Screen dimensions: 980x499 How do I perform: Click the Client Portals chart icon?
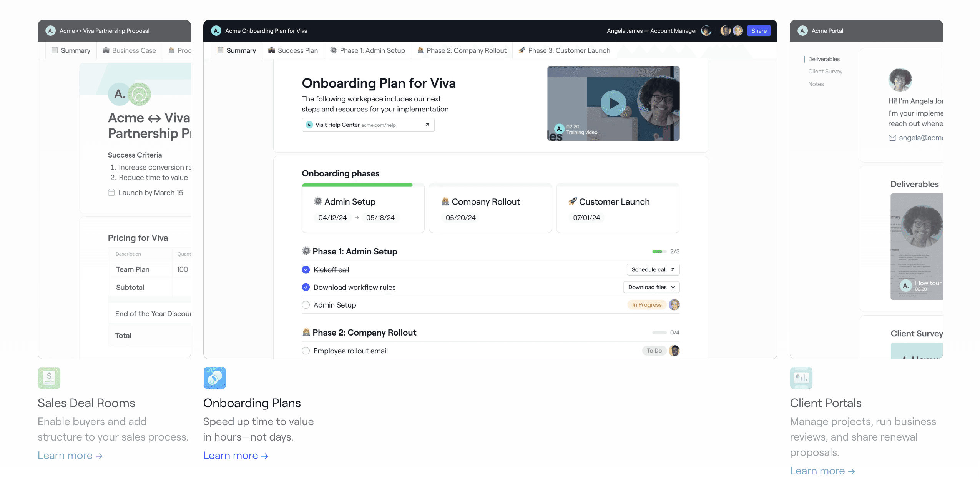(x=801, y=378)
